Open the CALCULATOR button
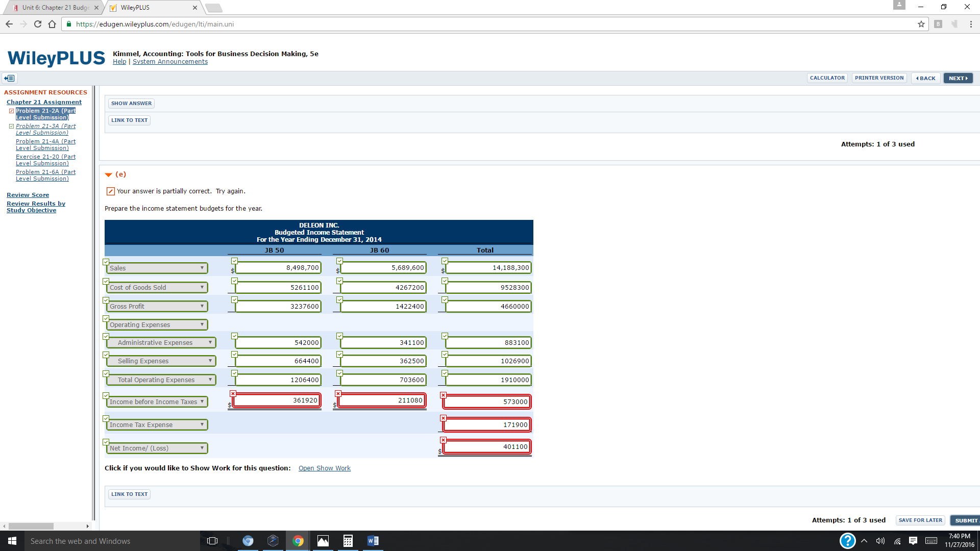The image size is (980, 551). pos(827,78)
